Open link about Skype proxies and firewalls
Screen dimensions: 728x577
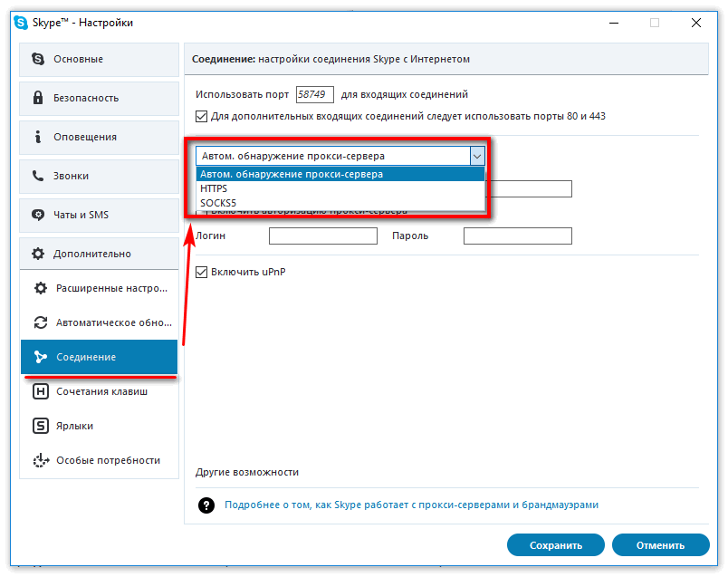pos(411,505)
